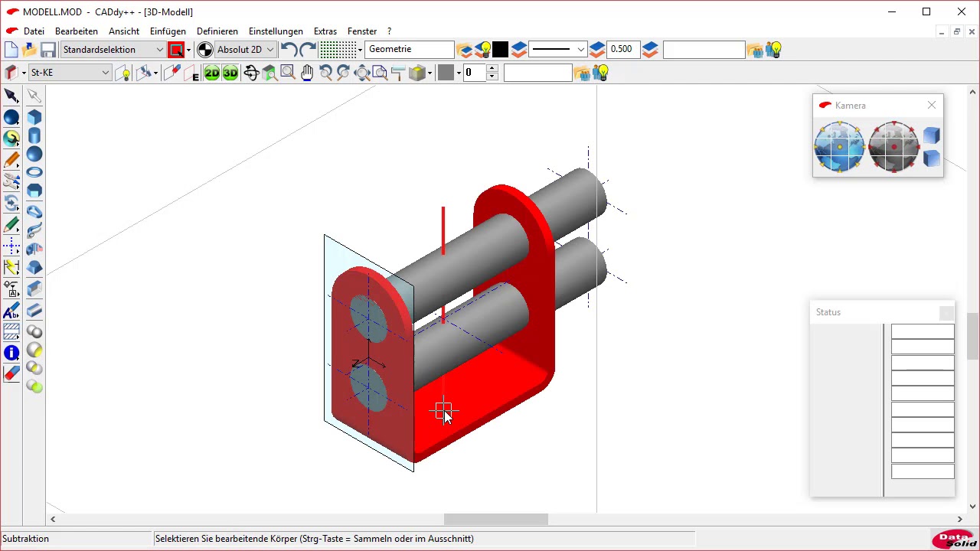Close the Status panel

pyautogui.click(x=947, y=313)
